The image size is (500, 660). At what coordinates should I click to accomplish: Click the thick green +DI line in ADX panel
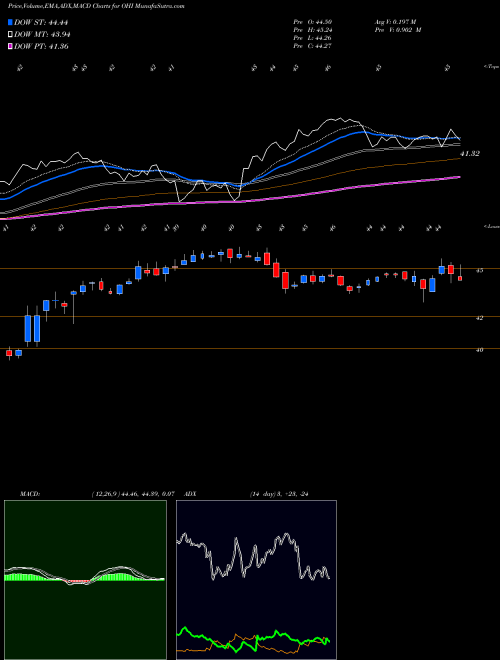pos(253,639)
